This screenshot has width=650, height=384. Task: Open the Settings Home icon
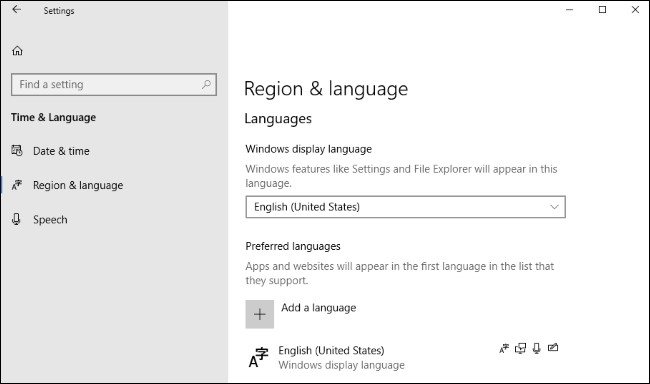click(17, 51)
